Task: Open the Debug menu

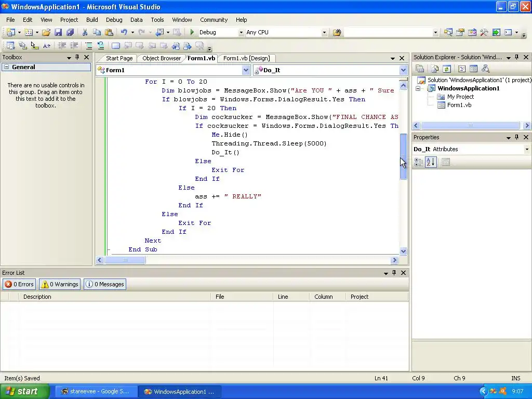Action: click(x=114, y=20)
